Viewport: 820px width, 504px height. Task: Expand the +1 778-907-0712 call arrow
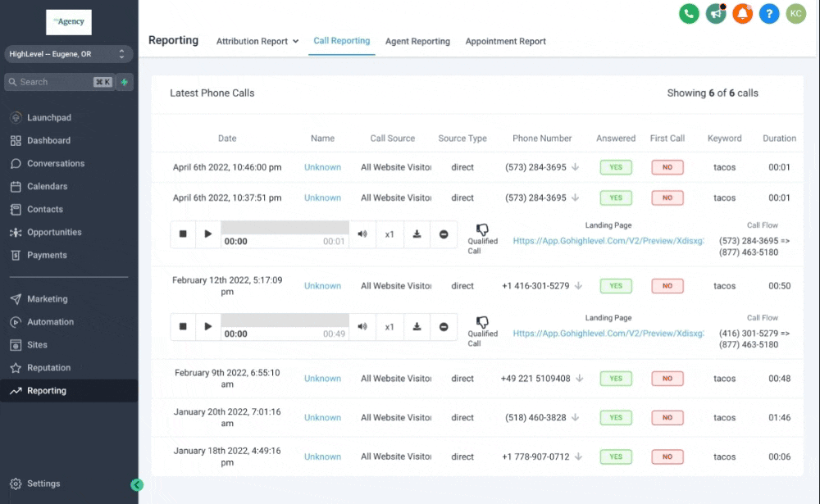(578, 457)
